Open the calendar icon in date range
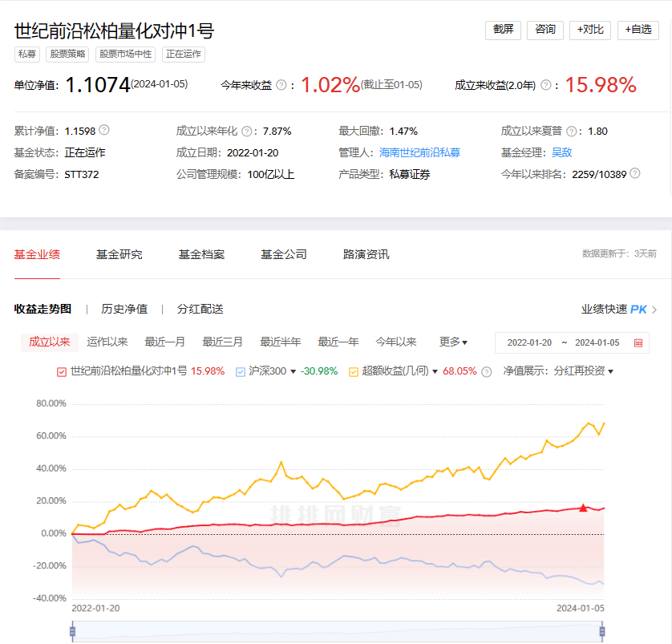 pos(638,342)
